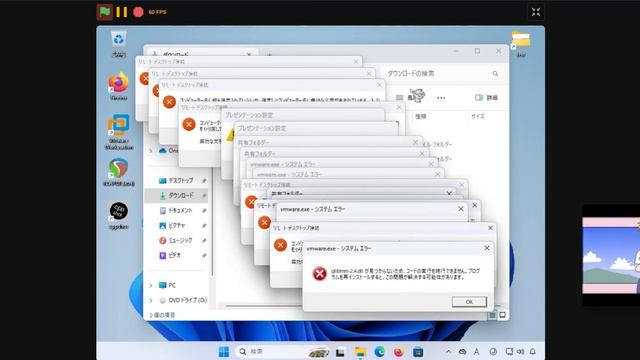Screen dimensions: 640x360
Task: Open the Firefox desktop shortcut
Action: (x=118, y=86)
